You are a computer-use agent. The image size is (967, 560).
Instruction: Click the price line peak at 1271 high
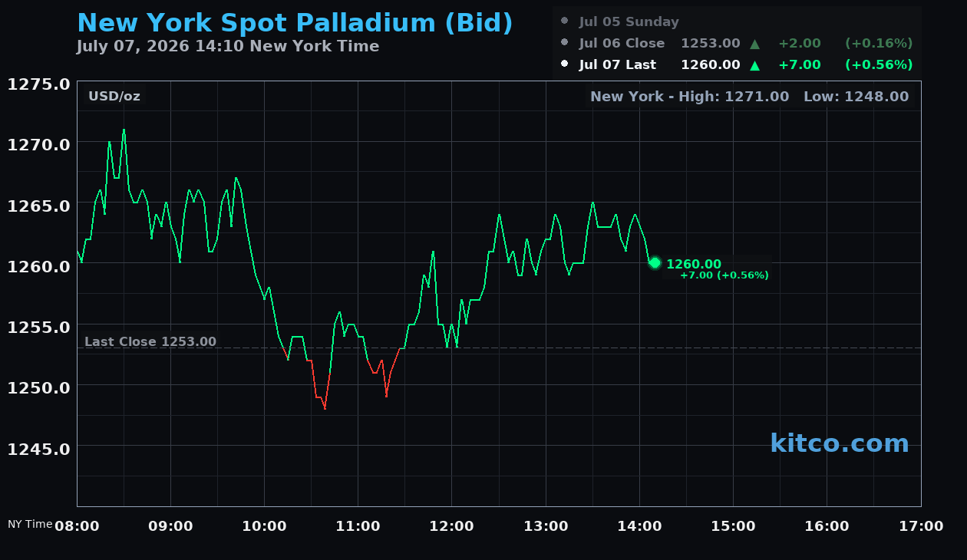point(124,130)
